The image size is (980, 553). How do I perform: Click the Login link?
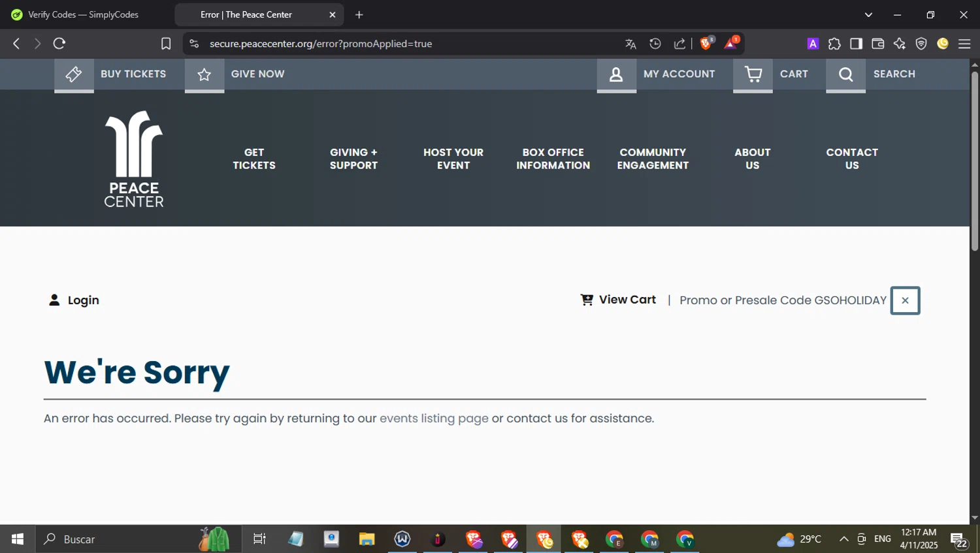click(x=74, y=300)
